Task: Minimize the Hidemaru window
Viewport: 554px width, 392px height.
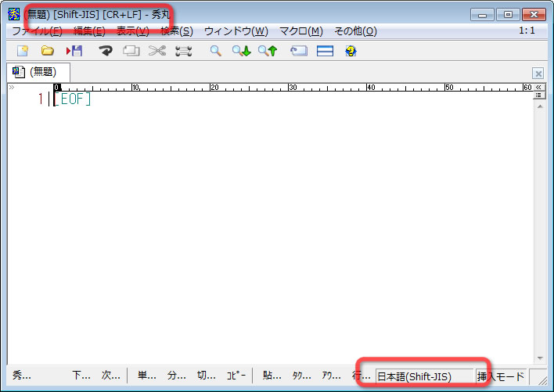Action: (482, 15)
